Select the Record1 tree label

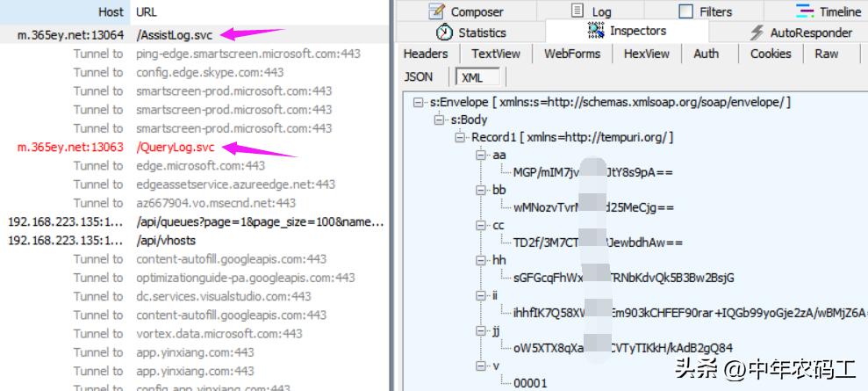(x=572, y=137)
